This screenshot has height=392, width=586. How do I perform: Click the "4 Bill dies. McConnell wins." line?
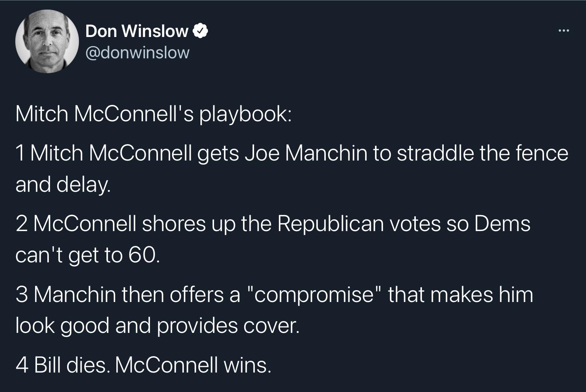144,365
